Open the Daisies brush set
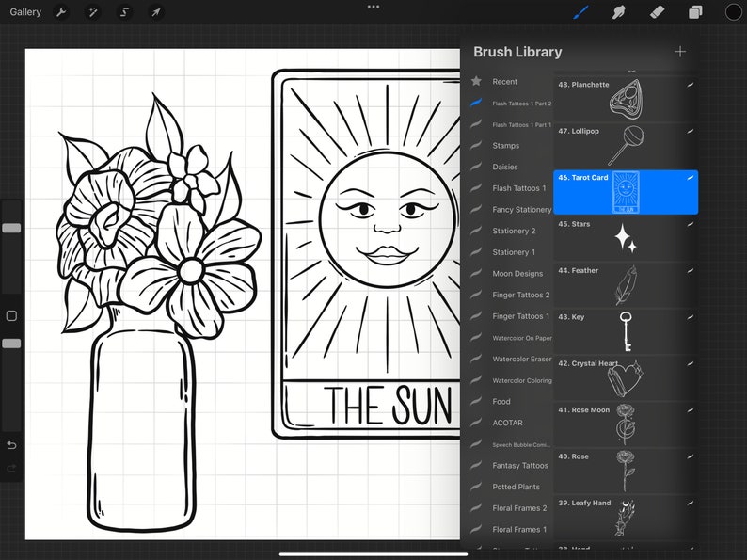This screenshot has width=747, height=560. (x=507, y=167)
